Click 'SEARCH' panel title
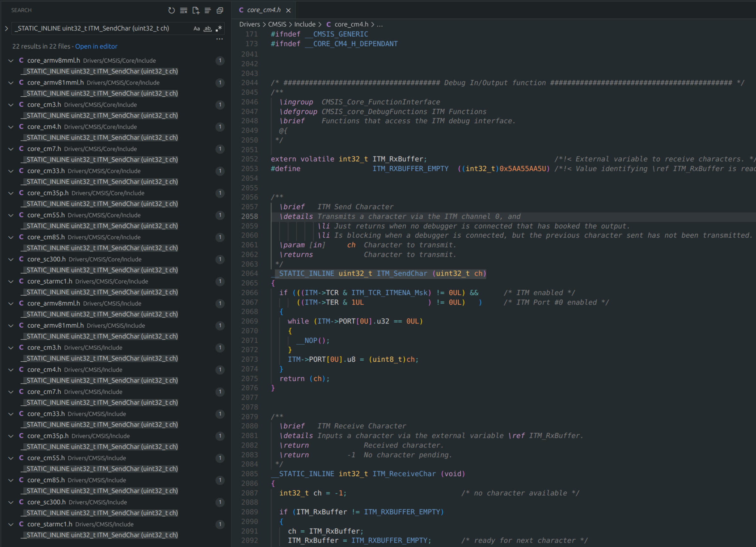The width and height of the screenshot is (756, 547). coord(21,10)
